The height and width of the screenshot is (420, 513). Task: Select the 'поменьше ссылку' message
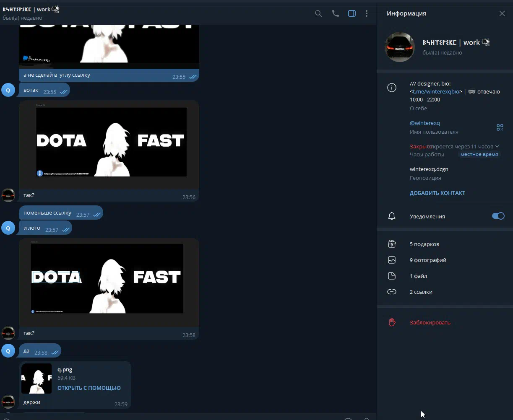point(61,213)
